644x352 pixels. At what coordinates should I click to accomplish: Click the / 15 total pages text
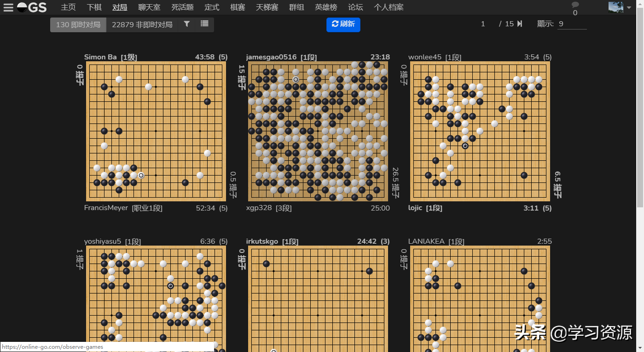(x=506, y=24)
